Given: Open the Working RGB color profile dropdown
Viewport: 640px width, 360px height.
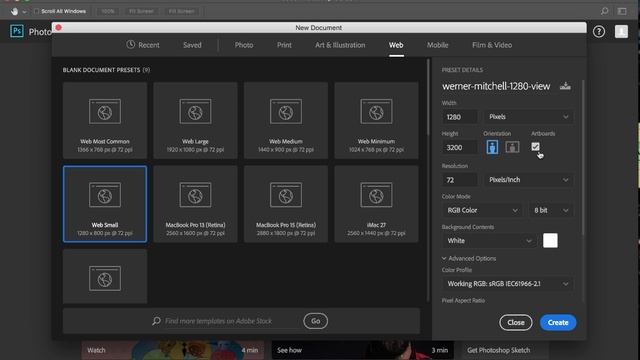Looking at the screenshot, I should click(507, 284).
